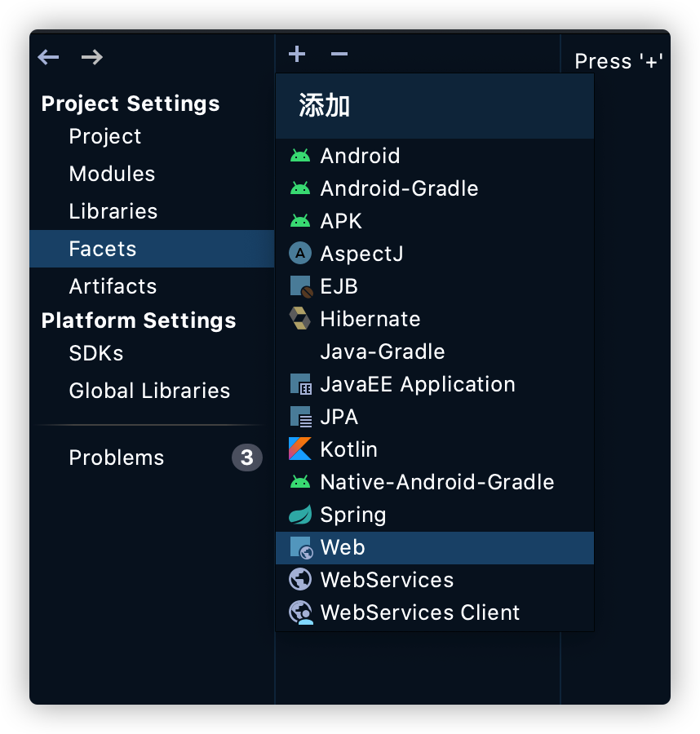This screenshot has width=700, height=734.
Task: Open Modules in Project Settings
Action: point(112,174)
